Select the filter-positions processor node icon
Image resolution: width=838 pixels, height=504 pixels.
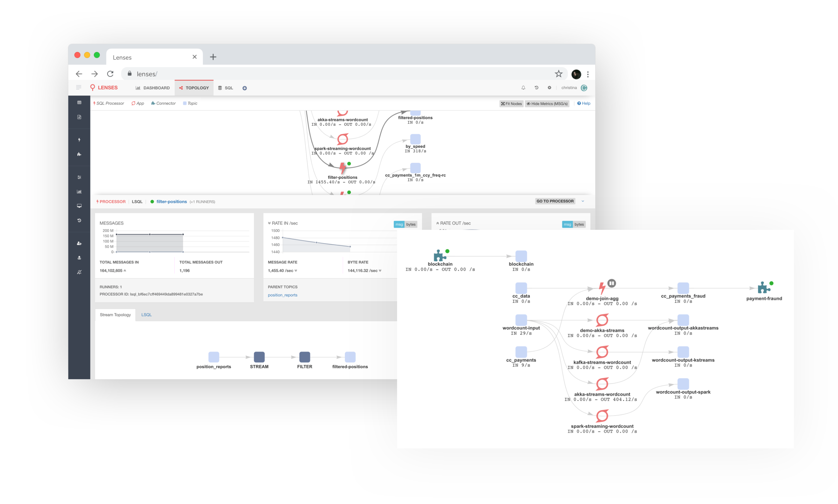click(342, 168)
